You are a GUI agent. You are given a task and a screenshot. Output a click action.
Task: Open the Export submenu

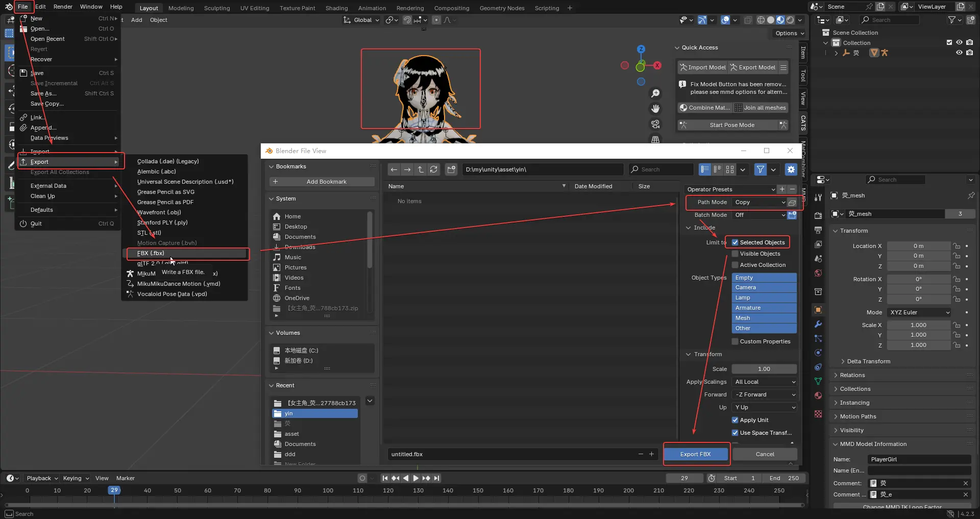[68, 162]
